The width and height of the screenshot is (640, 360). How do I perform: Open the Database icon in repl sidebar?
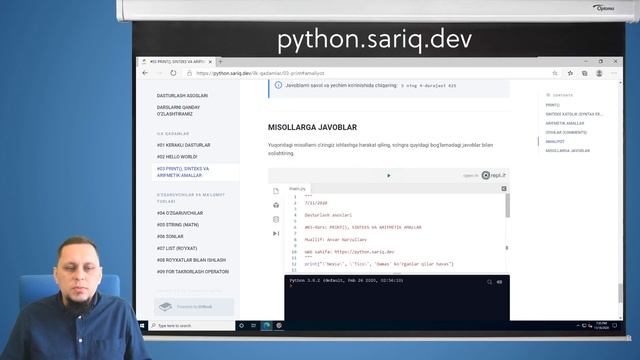(276, 219)
